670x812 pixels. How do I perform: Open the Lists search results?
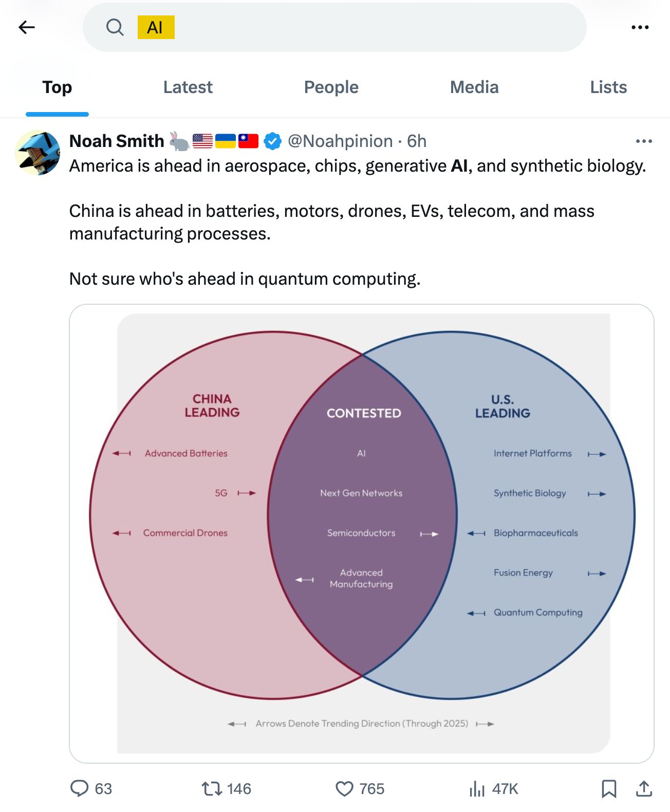[608, 87]
